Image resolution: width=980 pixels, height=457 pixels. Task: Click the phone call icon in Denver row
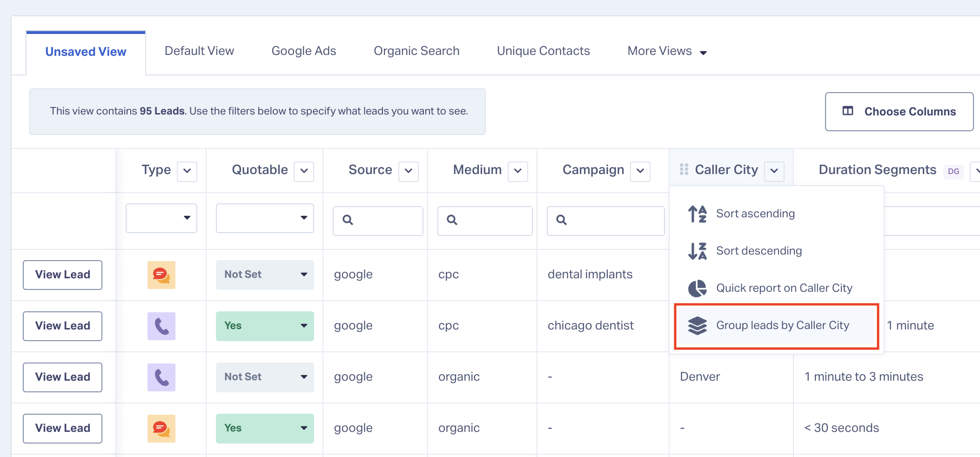click(x=161, y=377)
